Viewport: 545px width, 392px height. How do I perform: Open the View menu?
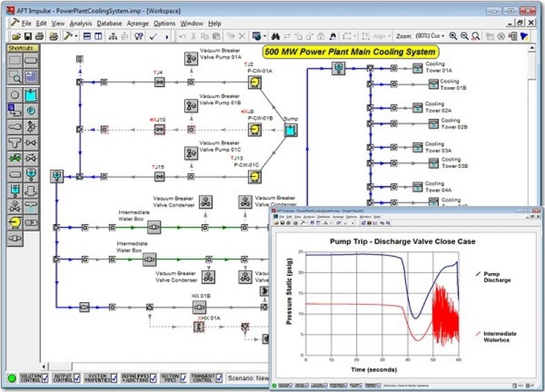tap(57, 24)
